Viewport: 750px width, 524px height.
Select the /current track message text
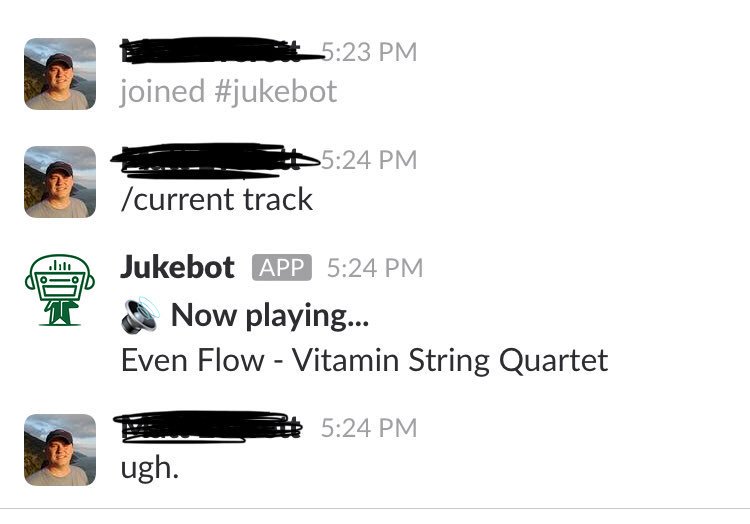pyautogui.click(x=216, y=199)
